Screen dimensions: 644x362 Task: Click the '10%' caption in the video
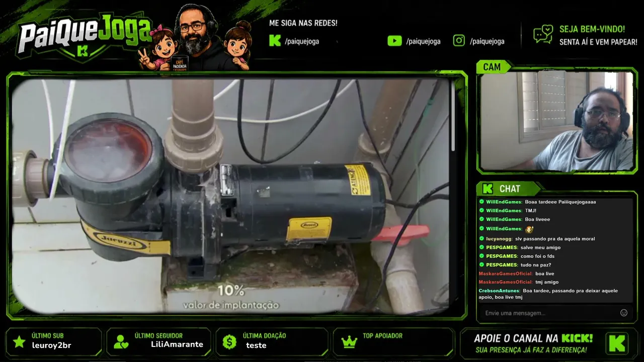pyautogui.click(x=231, y=291)
